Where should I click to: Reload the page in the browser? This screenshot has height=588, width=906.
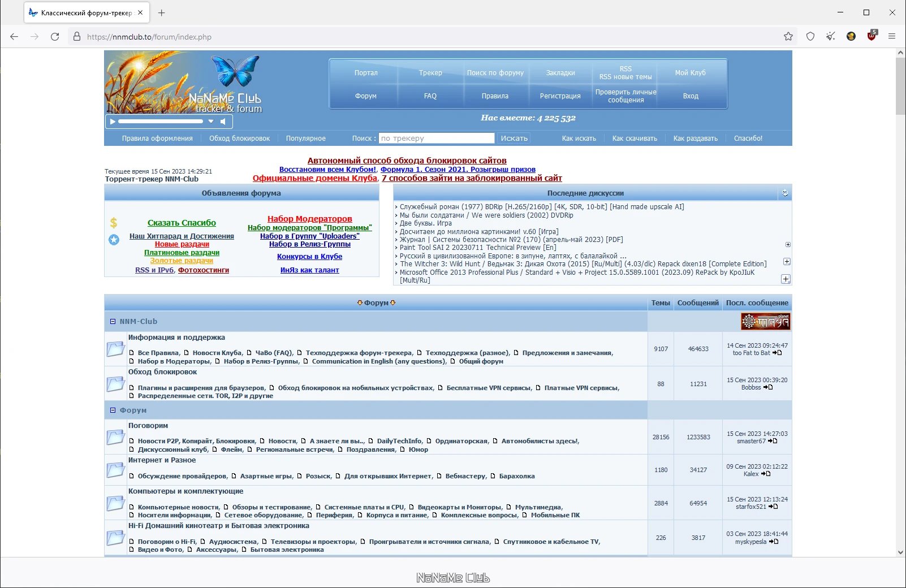(55, 37)
